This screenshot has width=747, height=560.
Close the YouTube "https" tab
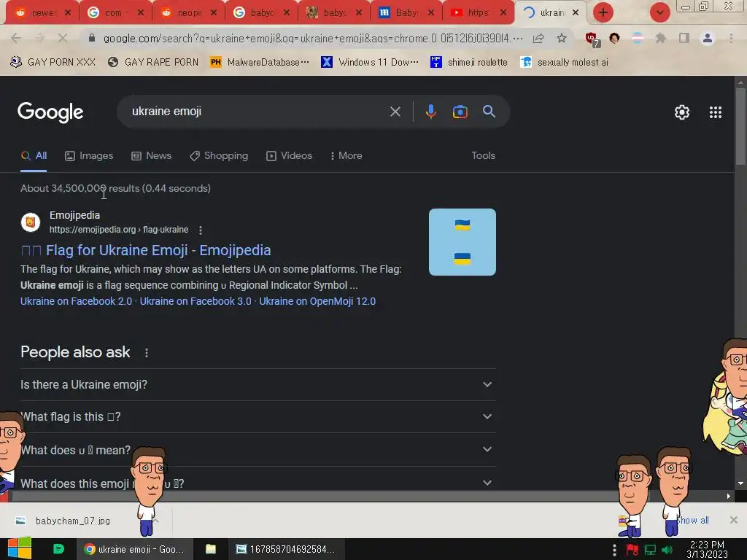tap(503, 13)
